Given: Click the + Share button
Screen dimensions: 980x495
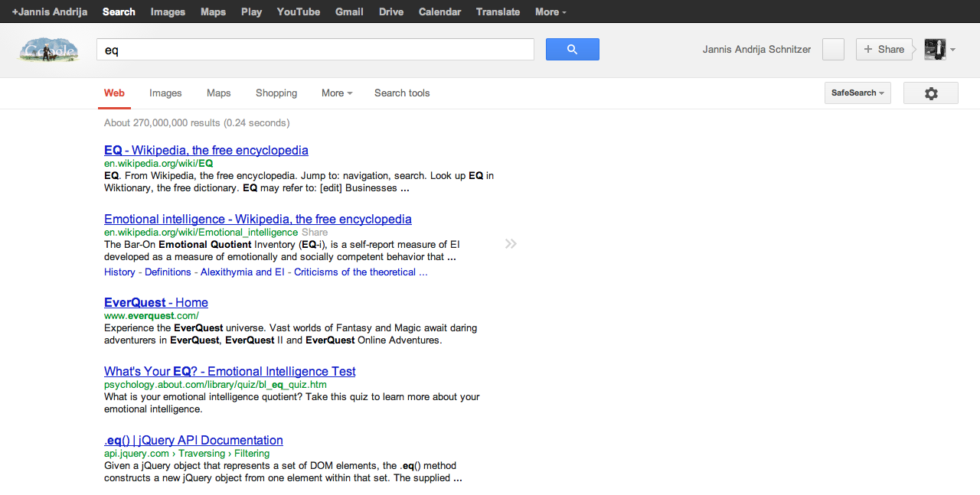Looking at the screenshot, I should (x=884, y=49).
